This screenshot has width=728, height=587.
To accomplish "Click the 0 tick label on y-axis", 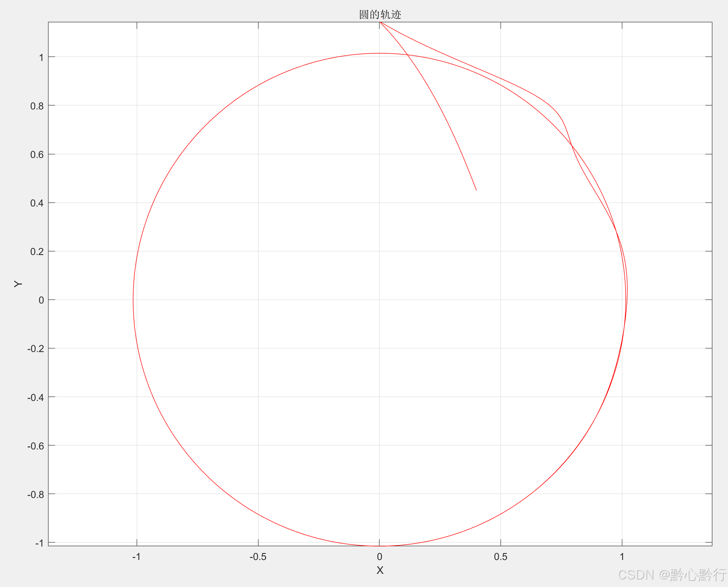I will [41, 300].
